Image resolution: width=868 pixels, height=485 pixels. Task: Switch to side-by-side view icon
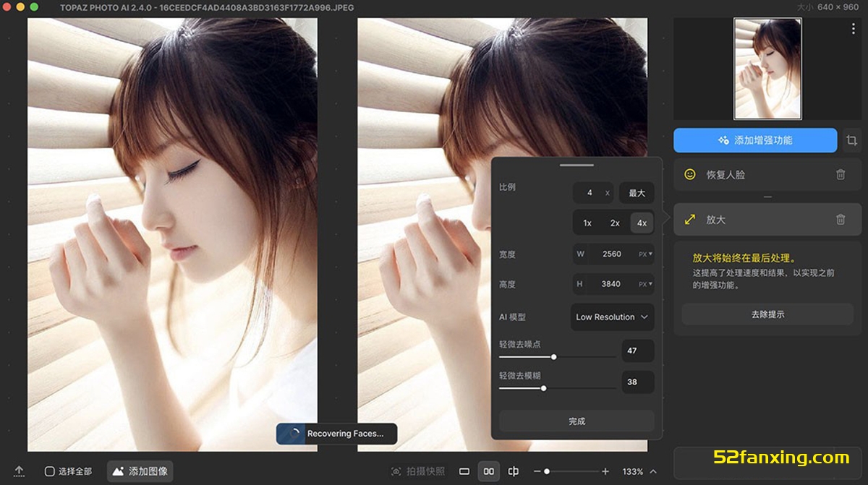pos(489,471)
